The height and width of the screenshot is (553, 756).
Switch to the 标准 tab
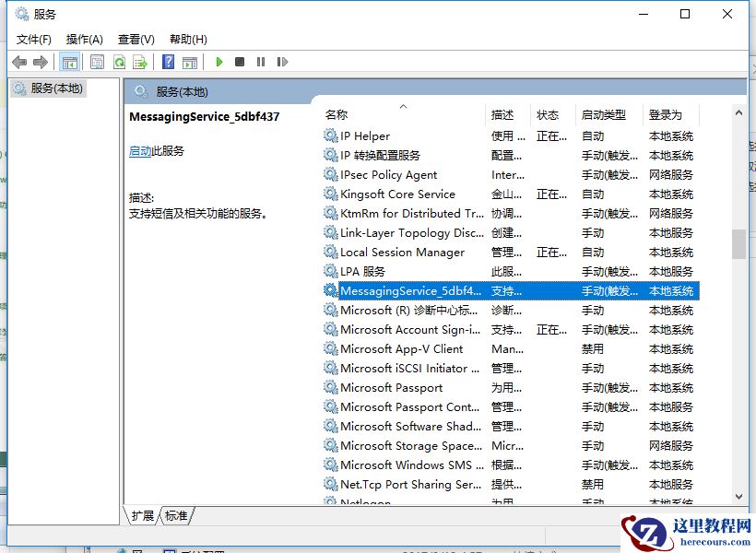175,516
